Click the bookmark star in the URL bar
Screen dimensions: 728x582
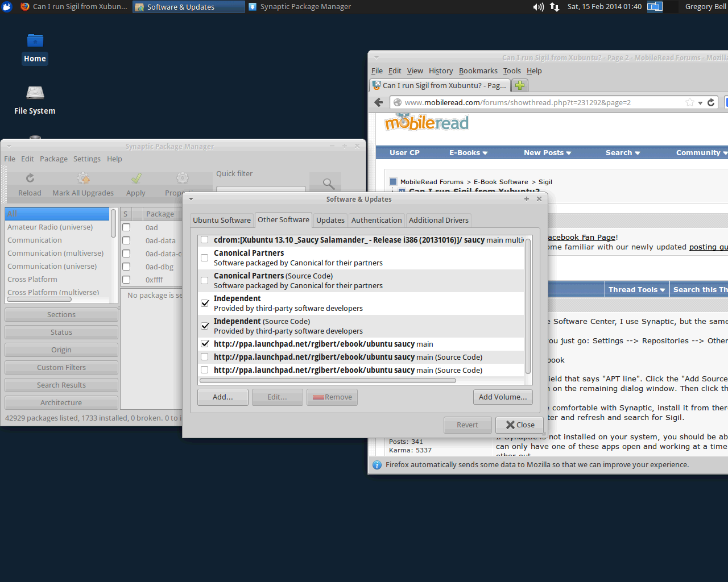click(x=690, y=102)
